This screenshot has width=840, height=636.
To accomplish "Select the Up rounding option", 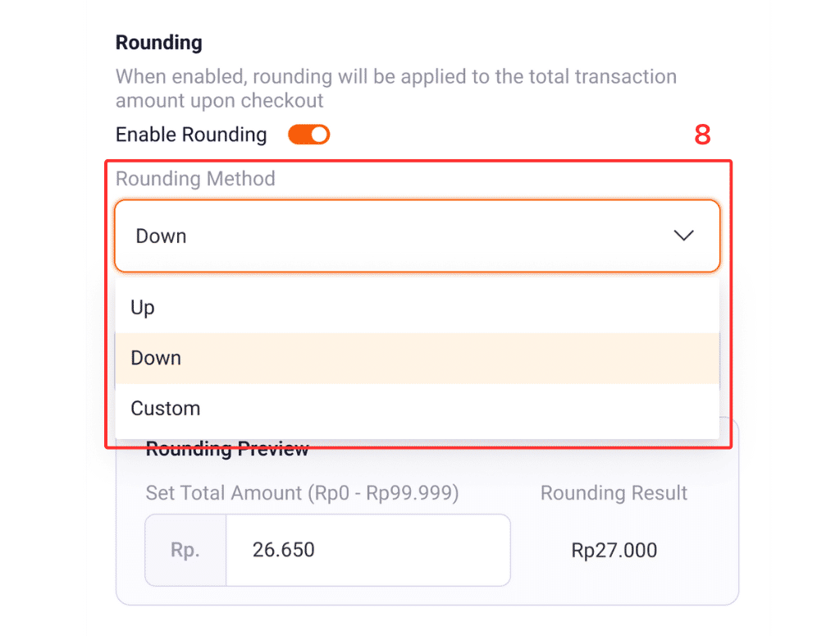I will click(x=143, y=308).
